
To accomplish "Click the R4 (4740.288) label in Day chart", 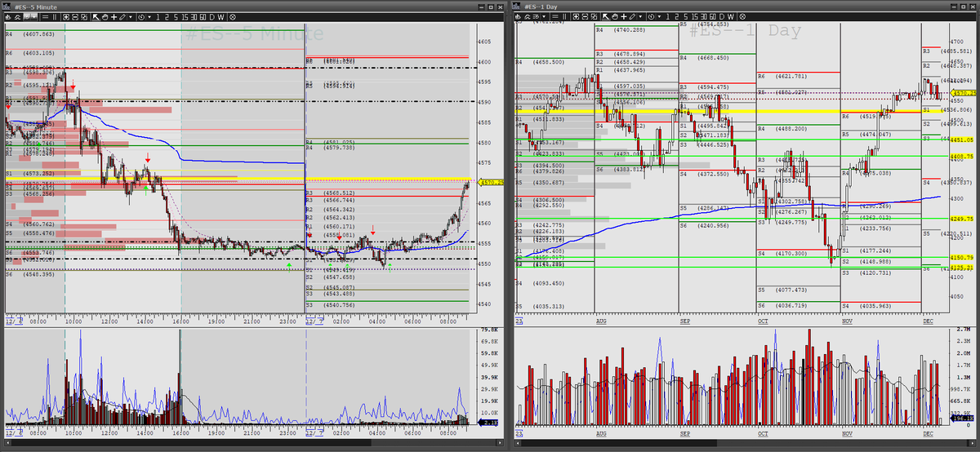I will [620, 29].
